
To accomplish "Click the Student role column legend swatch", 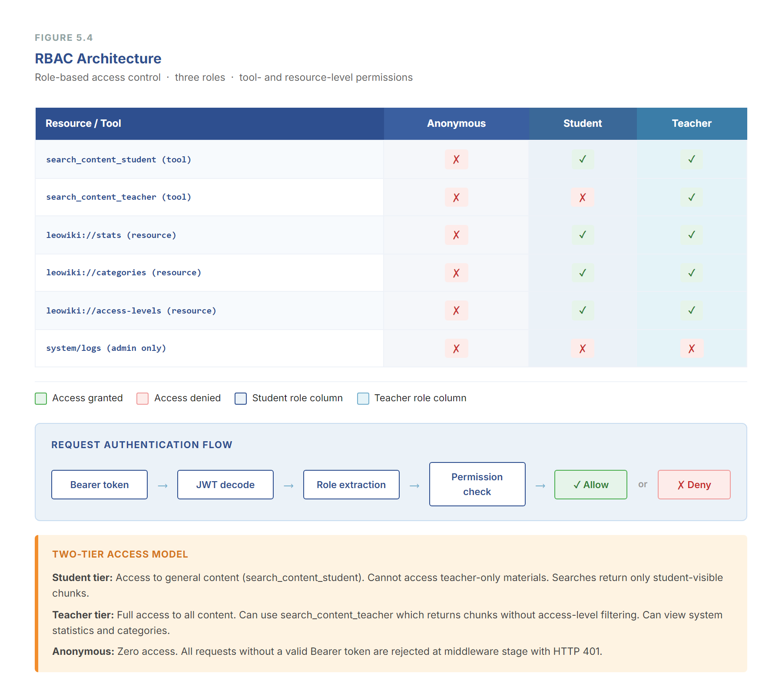I will tap(241, 399).
